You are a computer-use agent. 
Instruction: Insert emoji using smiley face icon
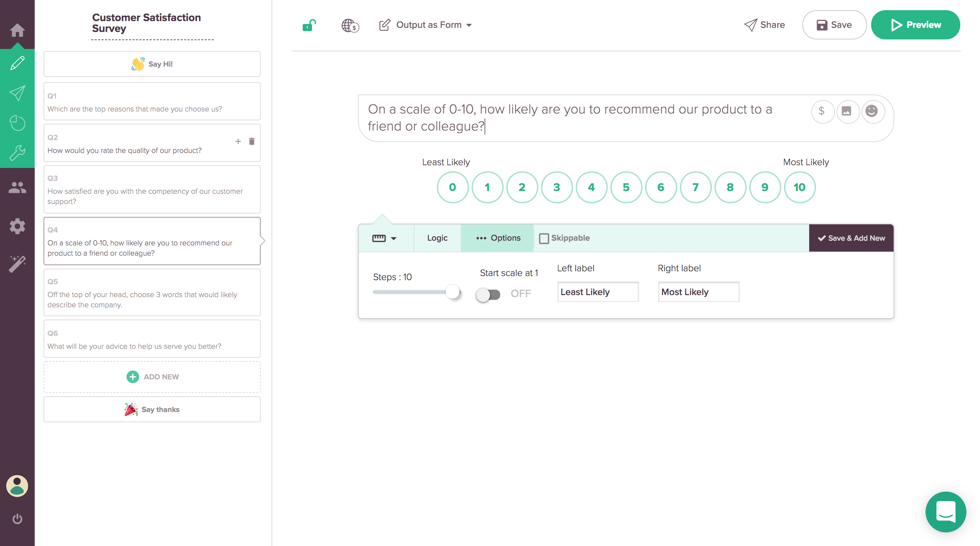click(871, 111)
